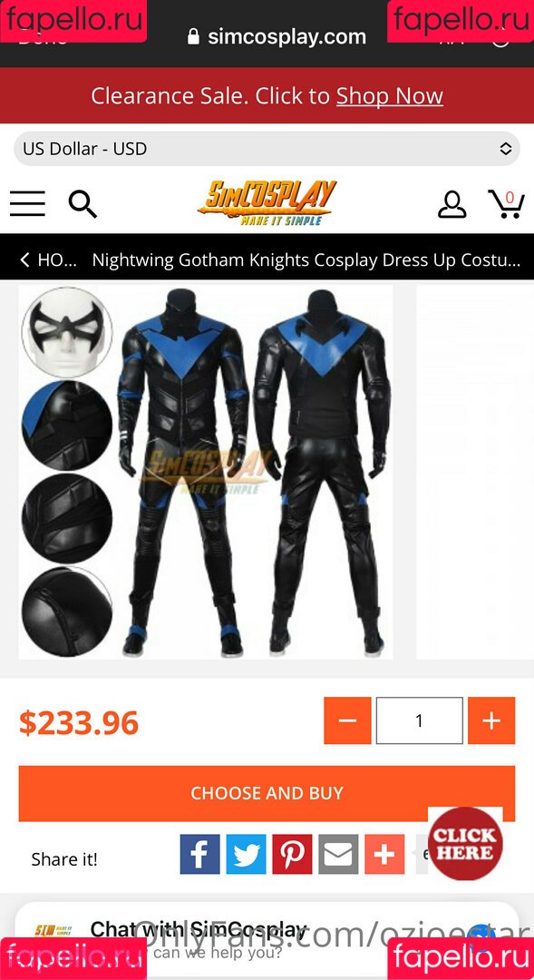Image resolution: width=534 pixels, height=980 pixels.
Task: Open more sharing options plus icon
Action: pyautogui.click(x=384, y=854)
